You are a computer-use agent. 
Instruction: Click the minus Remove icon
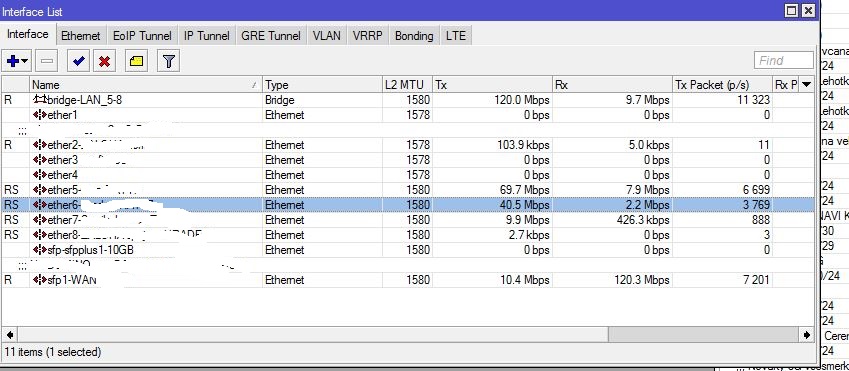[x=47, y=61]
